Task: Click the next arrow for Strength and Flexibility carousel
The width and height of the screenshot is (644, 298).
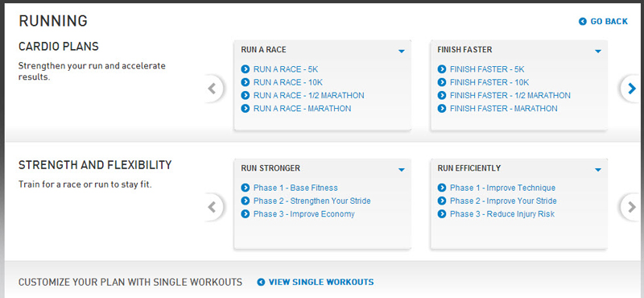Action: pos(632,207)
